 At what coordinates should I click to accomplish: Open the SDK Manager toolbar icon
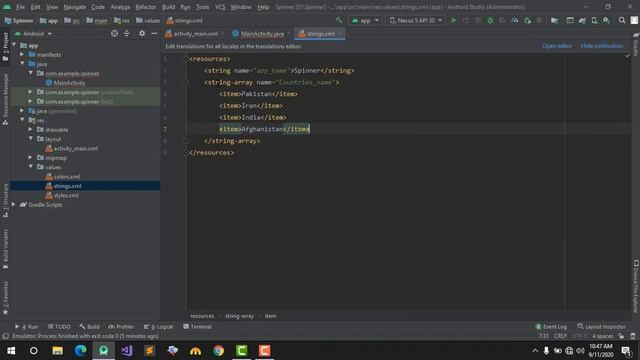tap(607, 20)
